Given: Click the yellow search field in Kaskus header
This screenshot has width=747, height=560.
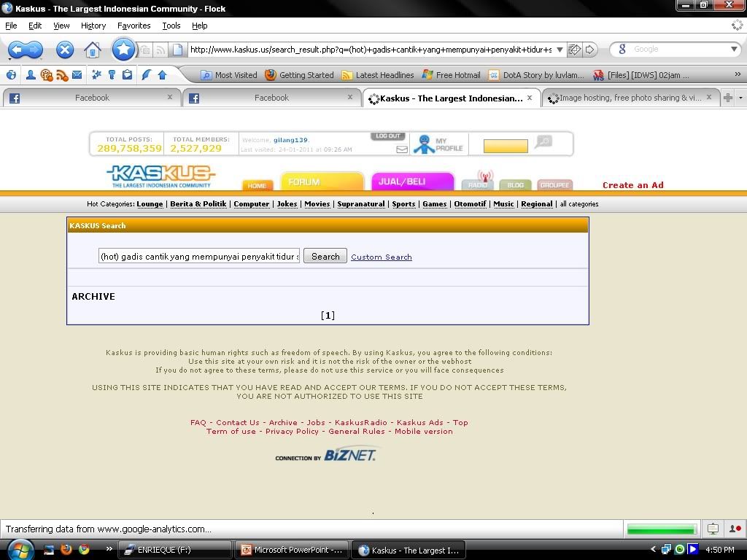Looking at the screenshot, I should pos(506,146).
